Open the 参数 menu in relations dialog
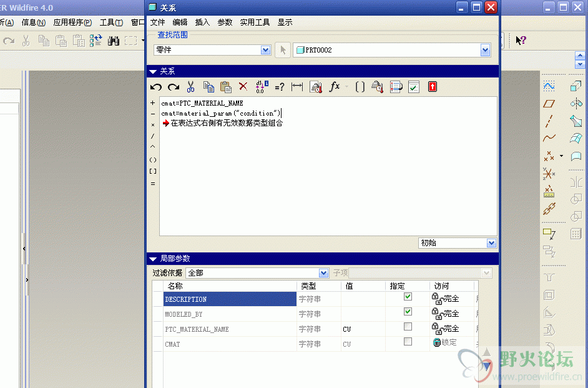 225,22
